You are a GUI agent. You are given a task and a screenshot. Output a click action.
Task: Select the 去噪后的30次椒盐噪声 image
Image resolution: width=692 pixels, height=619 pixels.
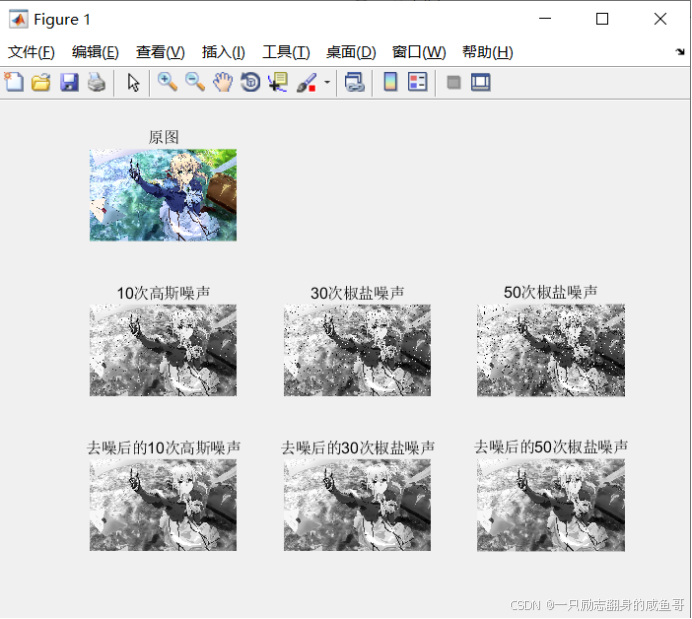coord(357,505)
